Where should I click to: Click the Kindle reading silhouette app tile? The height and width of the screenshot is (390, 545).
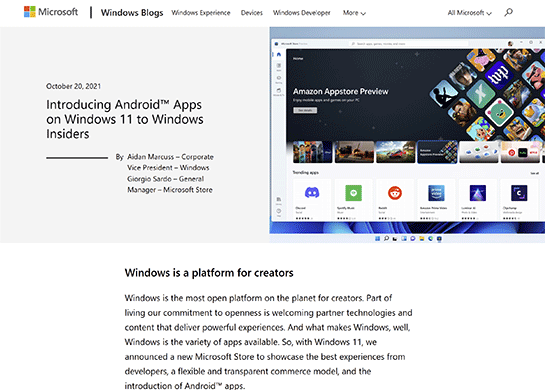point(444,93)
